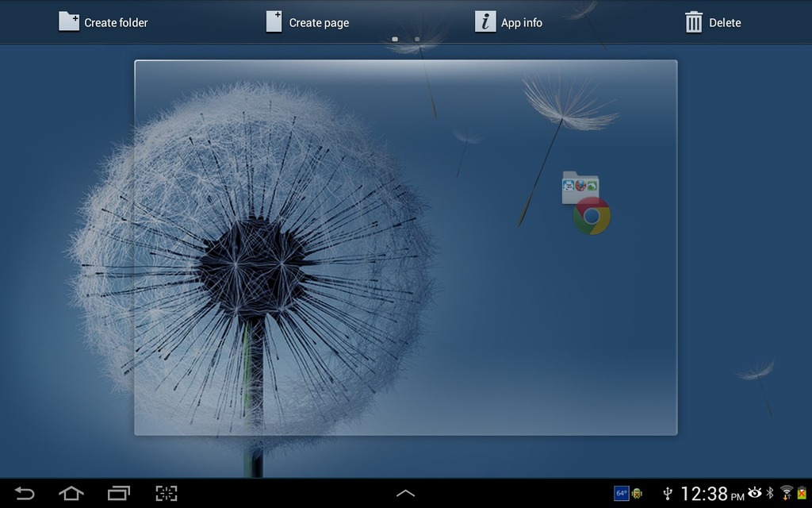812x508 pixels.
Task: Select the dragged Chrome app icon
Action: pos(592,216)
